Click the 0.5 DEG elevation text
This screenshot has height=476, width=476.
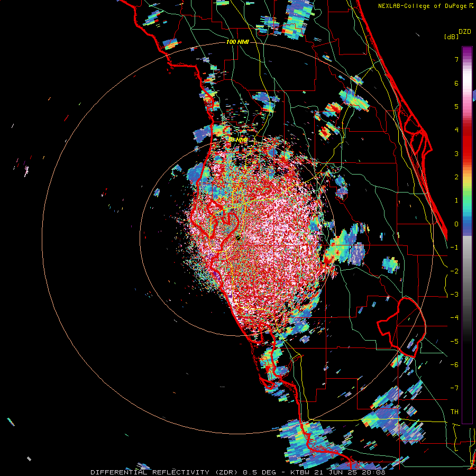tap(258, 472)
